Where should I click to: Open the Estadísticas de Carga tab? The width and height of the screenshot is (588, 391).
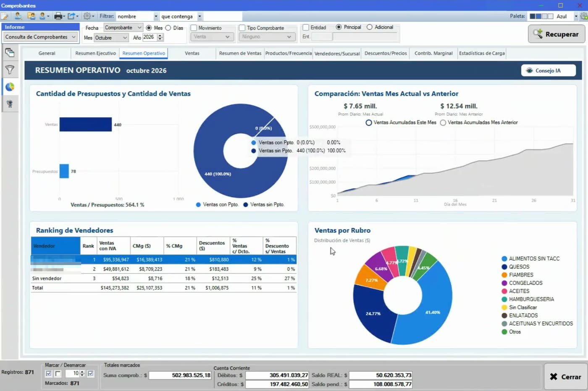point(482,53)
